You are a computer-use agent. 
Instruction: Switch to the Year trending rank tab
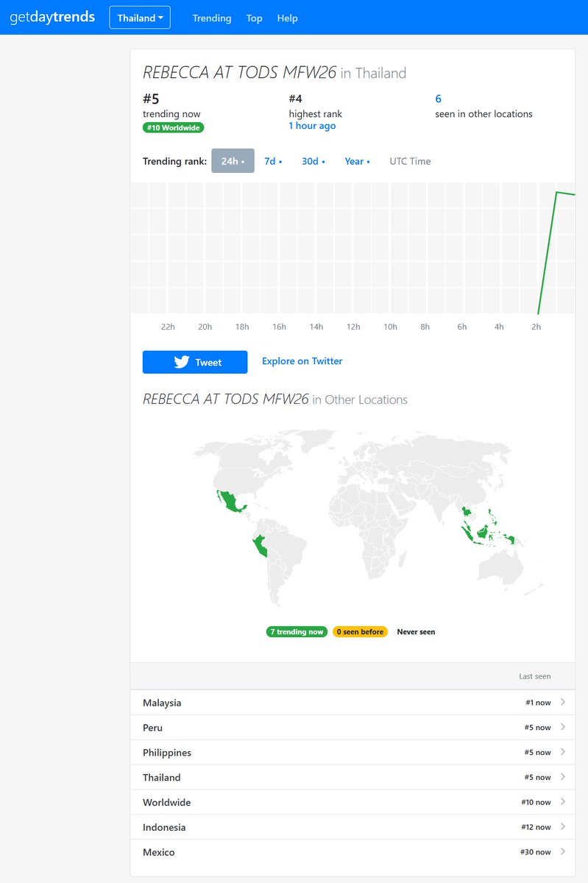[357, 161]
